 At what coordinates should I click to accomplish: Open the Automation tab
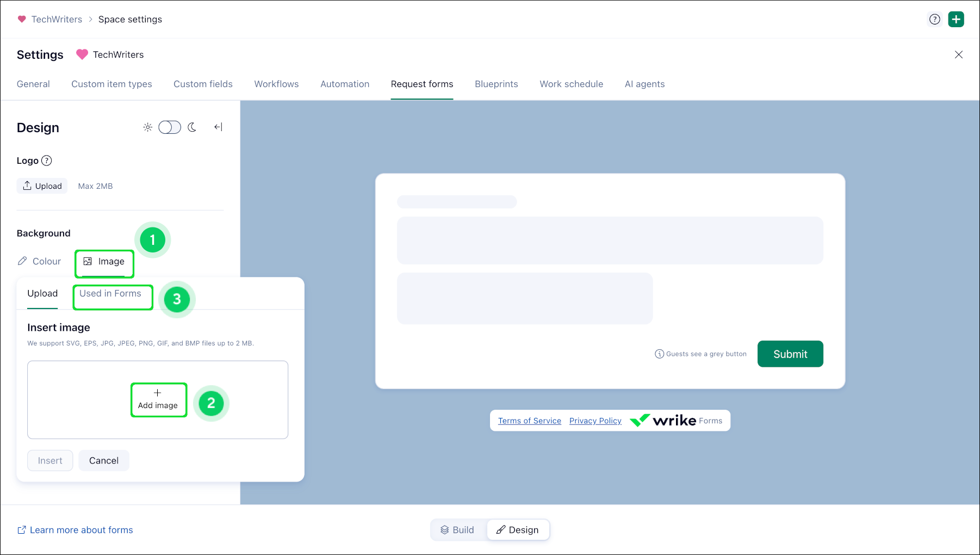tap(345, 84)
